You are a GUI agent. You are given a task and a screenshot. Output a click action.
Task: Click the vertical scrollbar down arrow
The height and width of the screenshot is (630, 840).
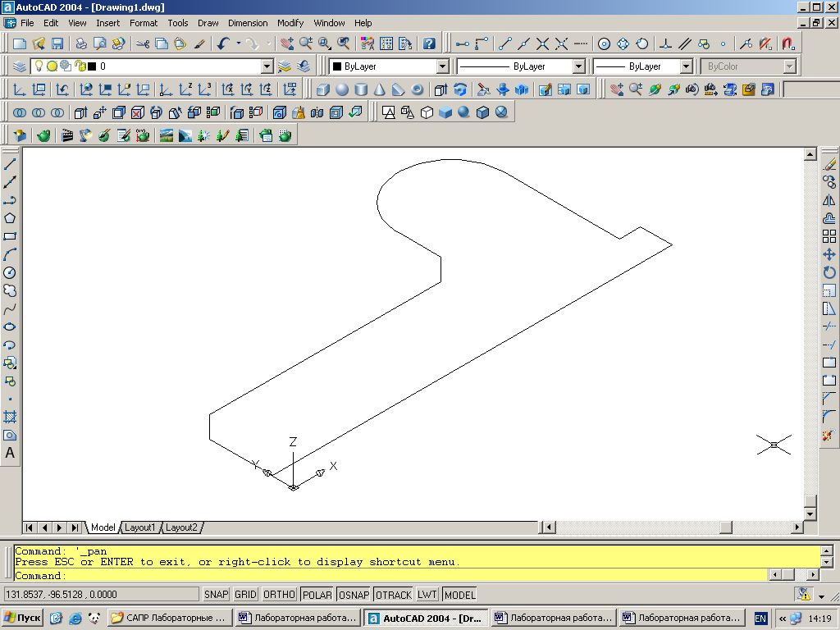tap(810, 514)
